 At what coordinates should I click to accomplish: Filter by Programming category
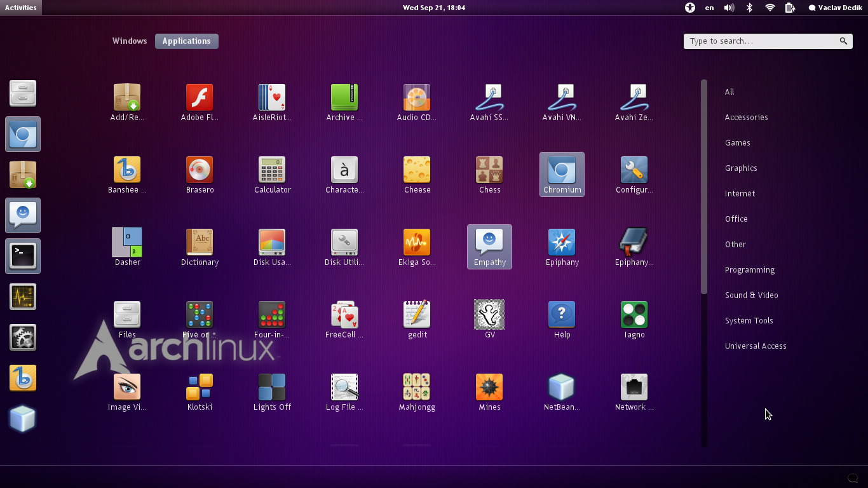click(x=750, y=270)
